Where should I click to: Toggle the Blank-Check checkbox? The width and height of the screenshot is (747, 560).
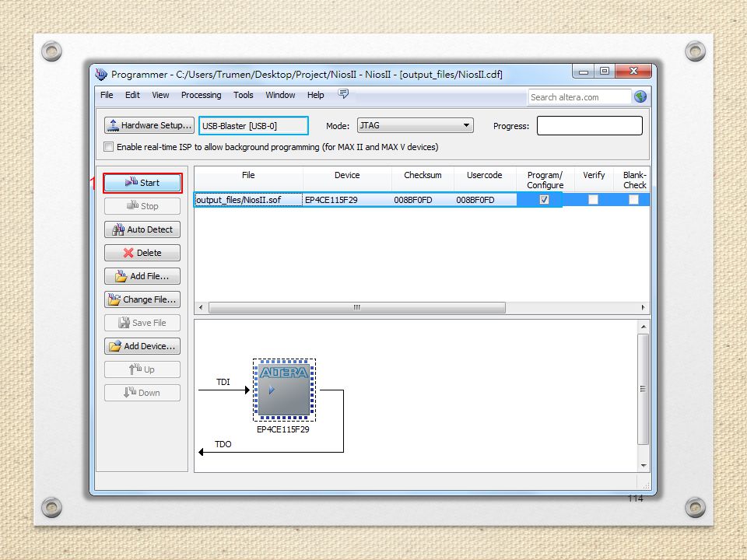coord(633,200)
